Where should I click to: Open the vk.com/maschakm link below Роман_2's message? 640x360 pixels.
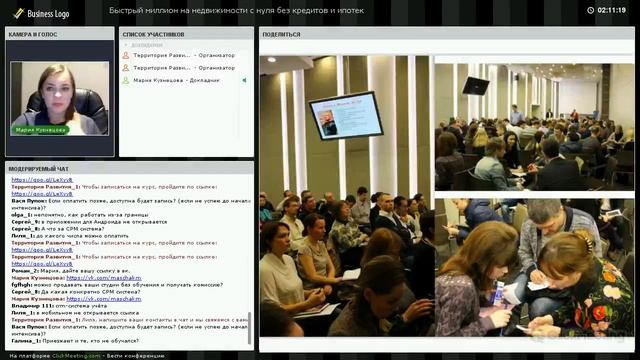tap(104, 278)
